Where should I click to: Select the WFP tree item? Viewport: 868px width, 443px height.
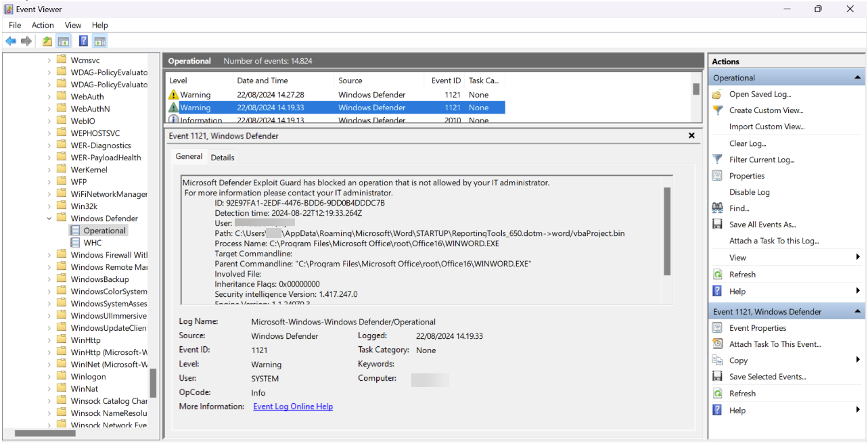coord(78,182)
